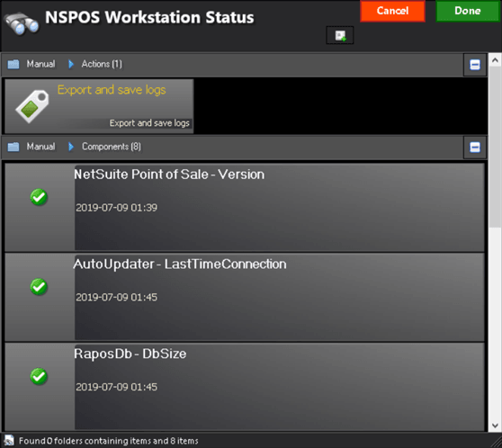The height and width of the screenshot is (448, 502).
Task: Select RaposDb - DbSize item
Action: click(245, 387)
